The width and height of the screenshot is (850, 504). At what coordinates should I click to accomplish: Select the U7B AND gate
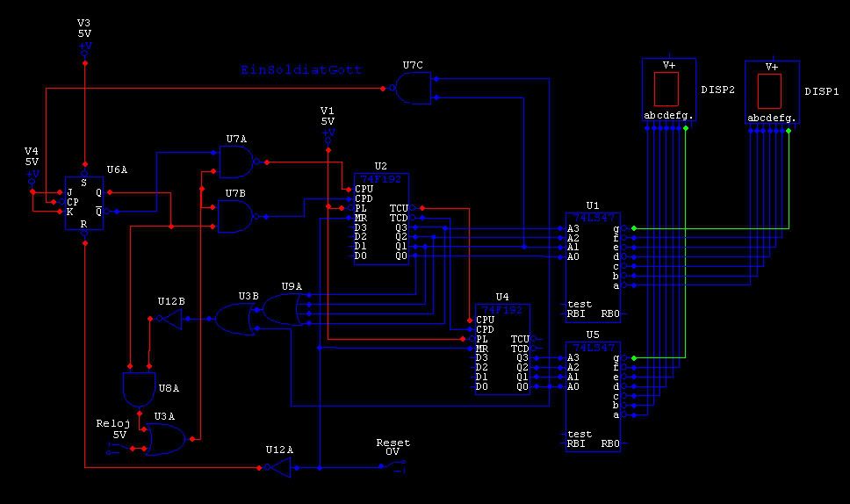pyautogui.click(x=237, y=216)
